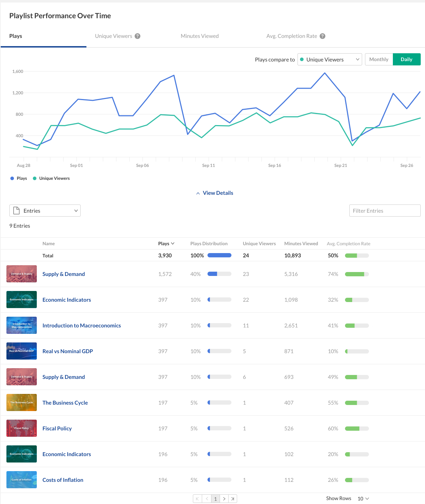Click page number 1 button
425x504 pixels.
(x=215, y=499)
